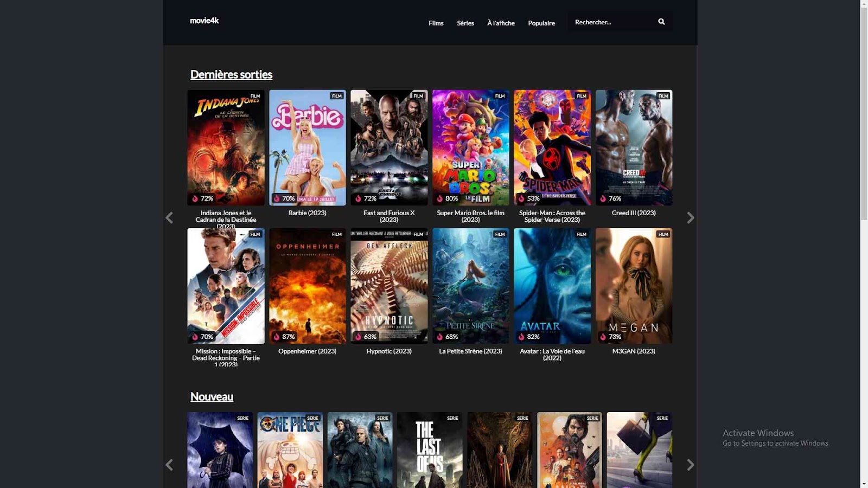Click the FILM badge on the Creed III poster
868x488 pixels.
(x=663, y=96)
